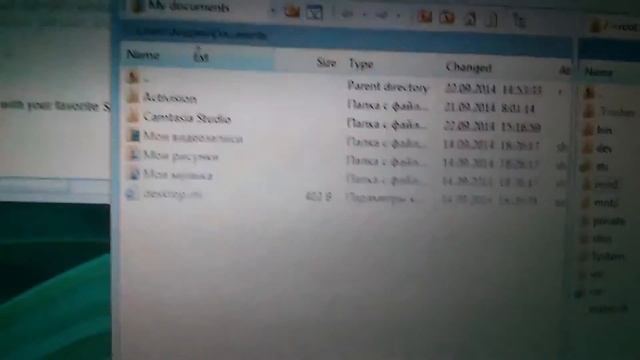The width and height of the screenshot is (640, 360).
Task: Open the remote root directory dropdown
Action: coord(616,27)
